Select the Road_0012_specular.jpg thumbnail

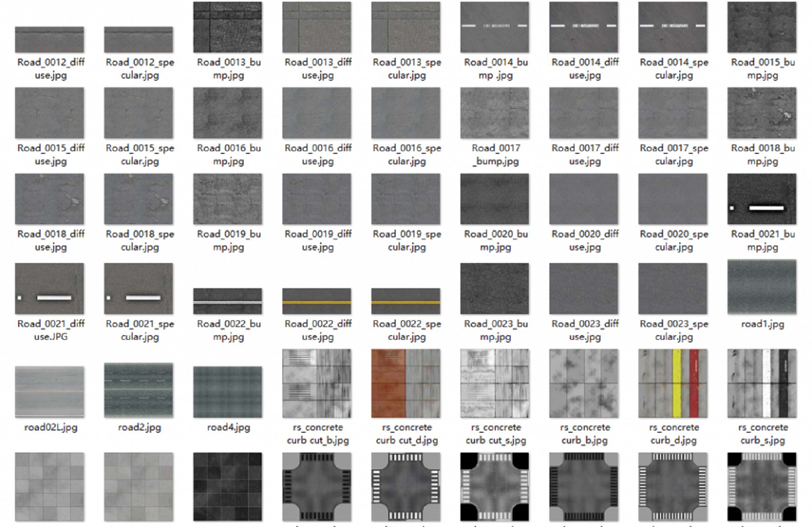(138, 40)
